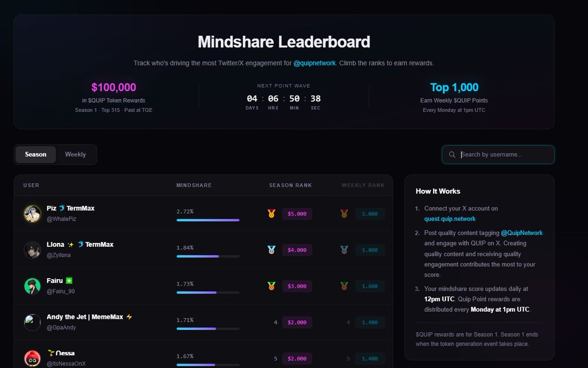Click the silver weekly medal for Llona
Viewport: 588px width, 368px height.
coord(344,250)
